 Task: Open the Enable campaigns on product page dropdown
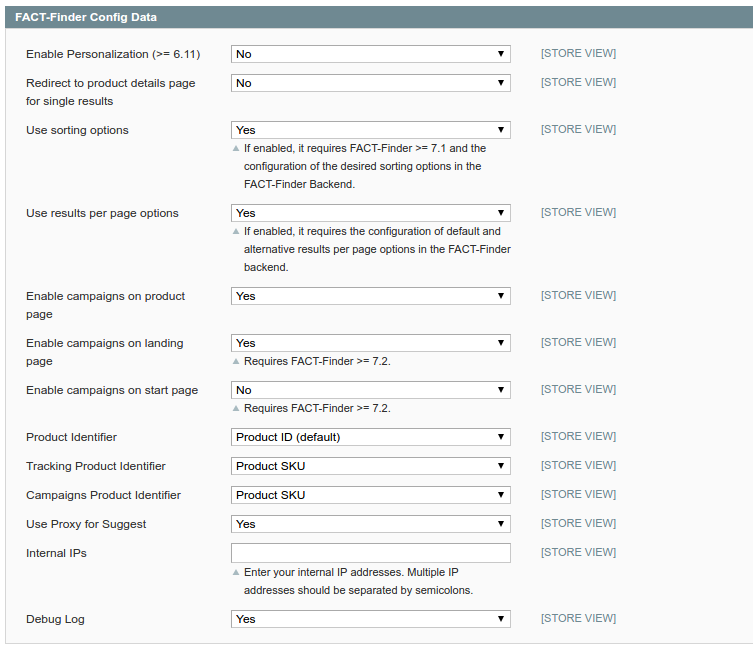pyautogui.click(x=370, y=296)
